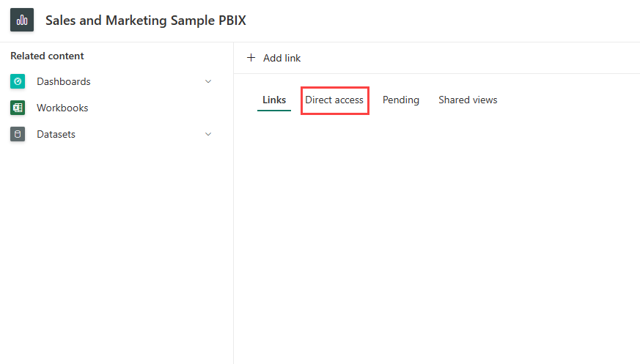The image size is (640, 364).
Task: Expand the Dashboards chevron
Action: 208,81
